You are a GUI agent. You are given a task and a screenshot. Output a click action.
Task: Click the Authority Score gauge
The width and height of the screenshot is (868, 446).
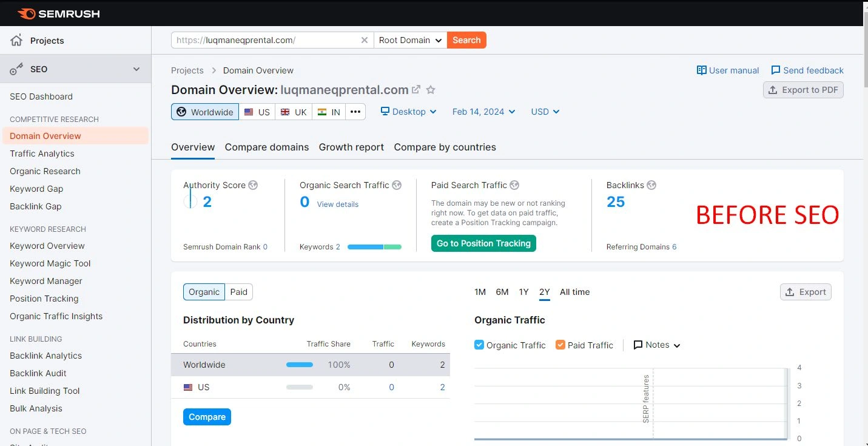click(x=190, y=201)
